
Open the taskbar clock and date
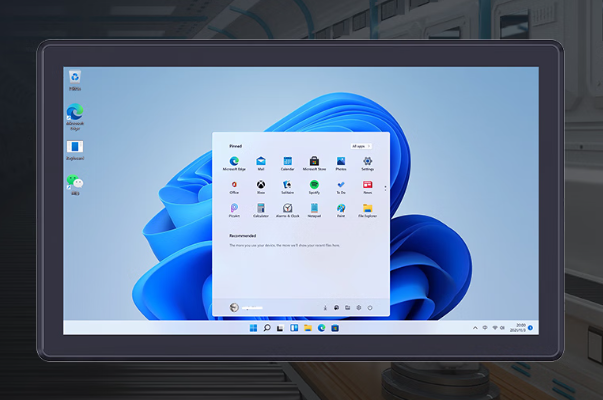click(x=520, y=327)
